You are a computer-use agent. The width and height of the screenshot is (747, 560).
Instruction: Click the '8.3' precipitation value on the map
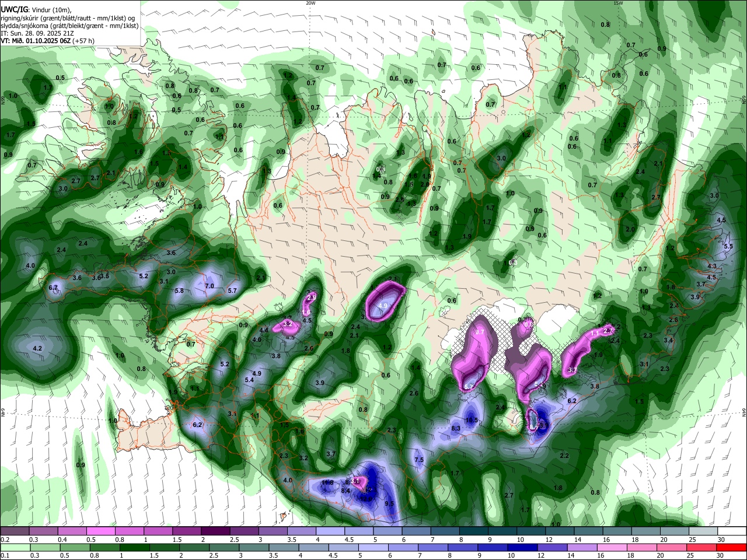(x=456, y=428)
